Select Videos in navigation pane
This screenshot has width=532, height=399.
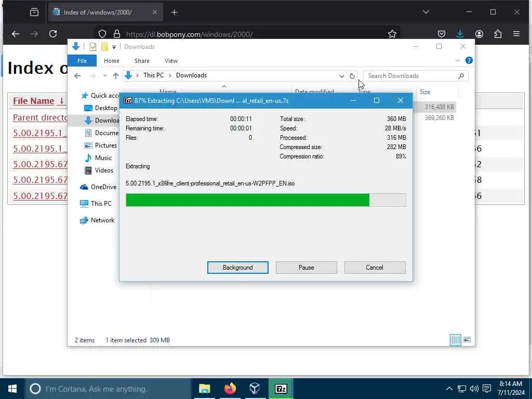click(99, 170)
